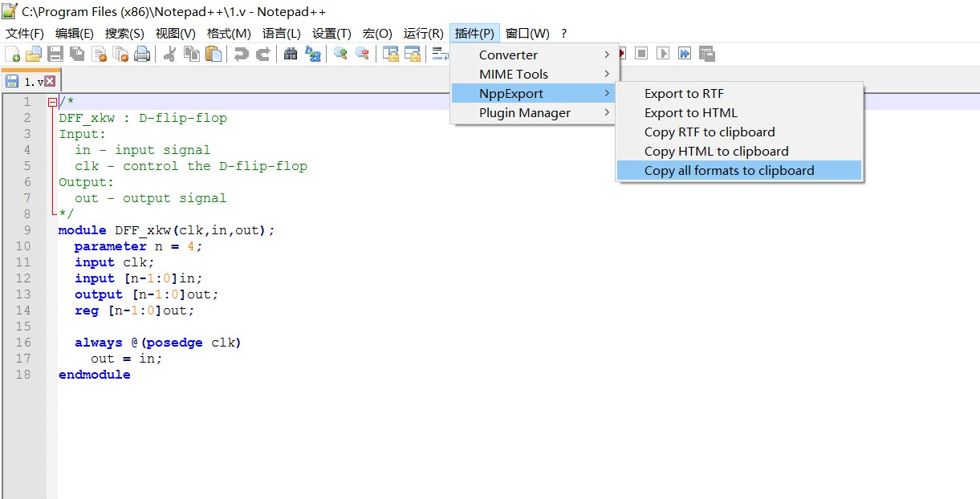The image size is (980, 499).
Task: Run macro multiple times icon
Action: click(685, 54)
